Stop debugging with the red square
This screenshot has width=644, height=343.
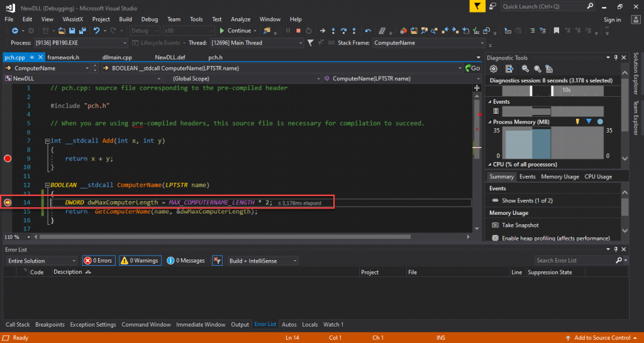tap(298, 30)
